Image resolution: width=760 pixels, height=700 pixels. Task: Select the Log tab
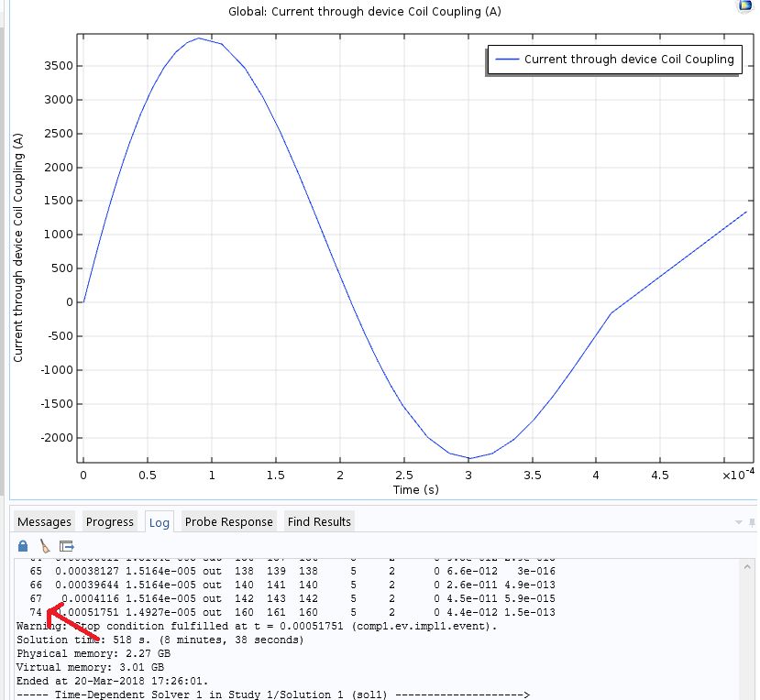point(160,522)
